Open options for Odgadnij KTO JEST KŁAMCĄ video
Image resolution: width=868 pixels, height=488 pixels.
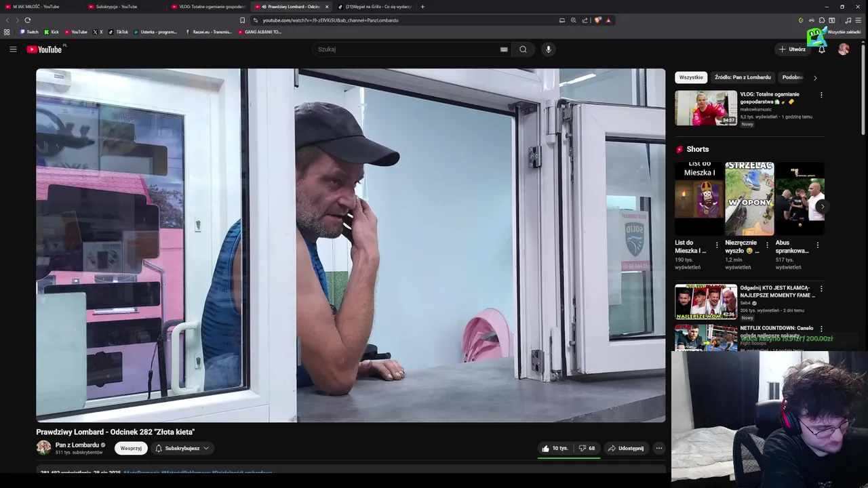coord(821,289)
